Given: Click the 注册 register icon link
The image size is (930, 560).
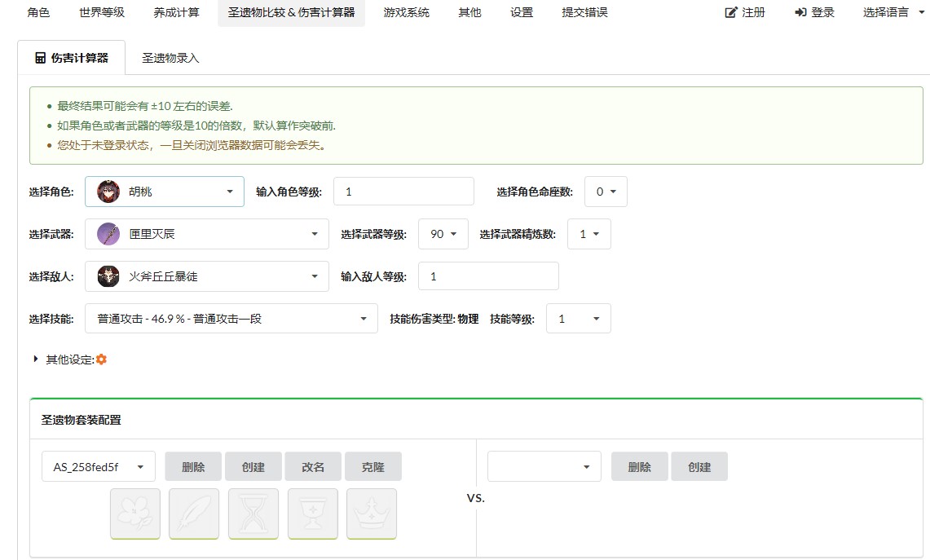Looking at the screenshot, I should (x=745, y=13).
